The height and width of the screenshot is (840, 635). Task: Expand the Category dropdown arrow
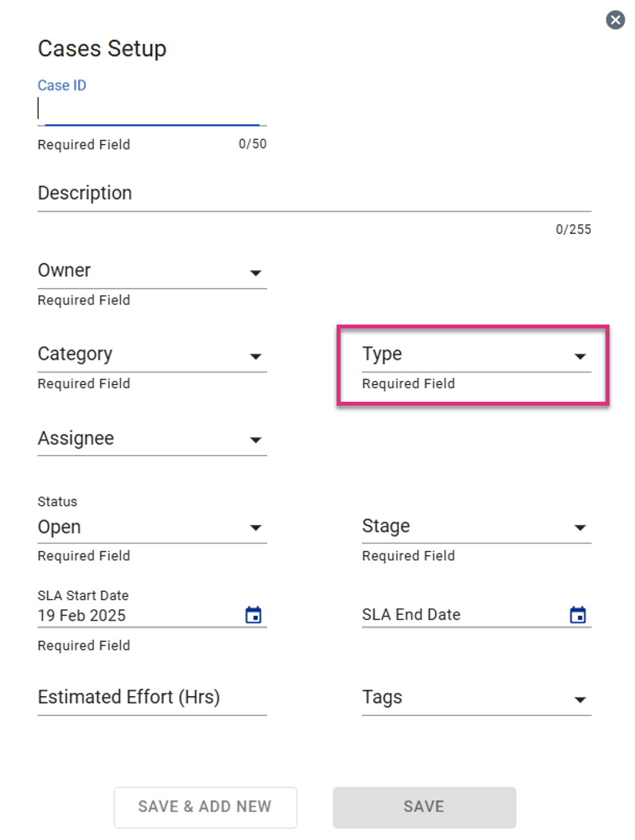pyautogui.click(x=255, y=356)
